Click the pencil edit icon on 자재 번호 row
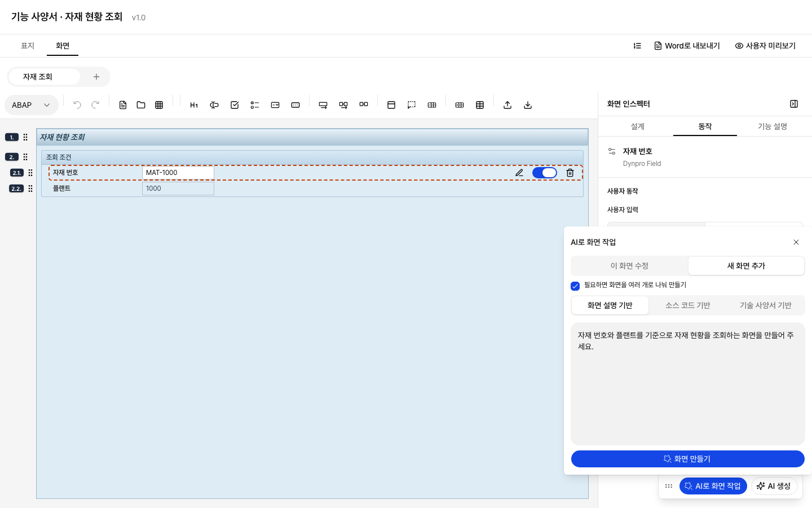Image resolution: width=812 pixels, height=508 pixels. pyautogui.click(x=519, y=173)
